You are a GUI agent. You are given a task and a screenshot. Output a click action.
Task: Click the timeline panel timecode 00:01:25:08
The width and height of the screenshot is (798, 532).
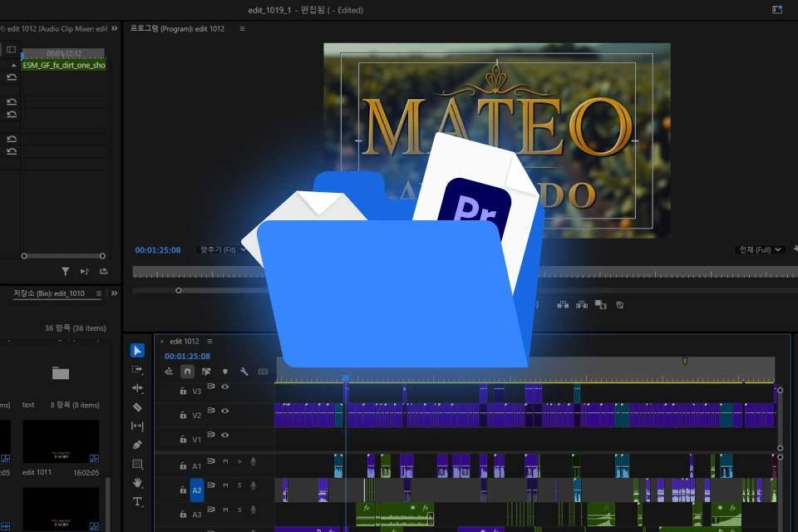click(x=187, y=356)
